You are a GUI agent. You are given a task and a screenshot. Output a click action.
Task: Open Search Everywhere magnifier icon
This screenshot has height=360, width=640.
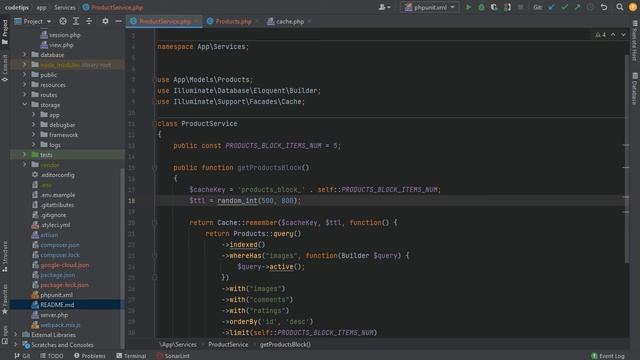[620, 7]
